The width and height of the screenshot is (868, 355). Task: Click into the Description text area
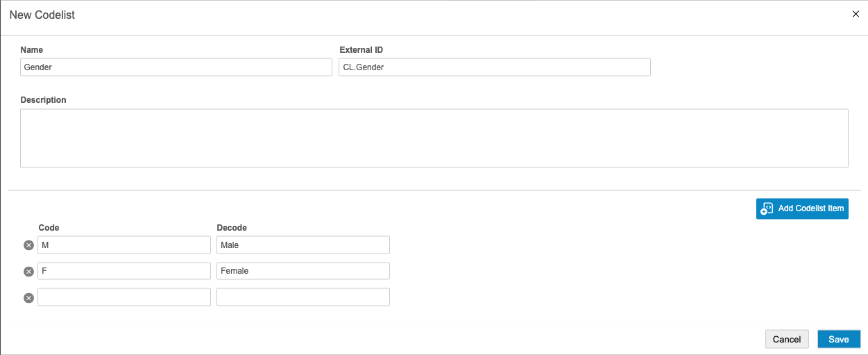click(x=434, y=138)
